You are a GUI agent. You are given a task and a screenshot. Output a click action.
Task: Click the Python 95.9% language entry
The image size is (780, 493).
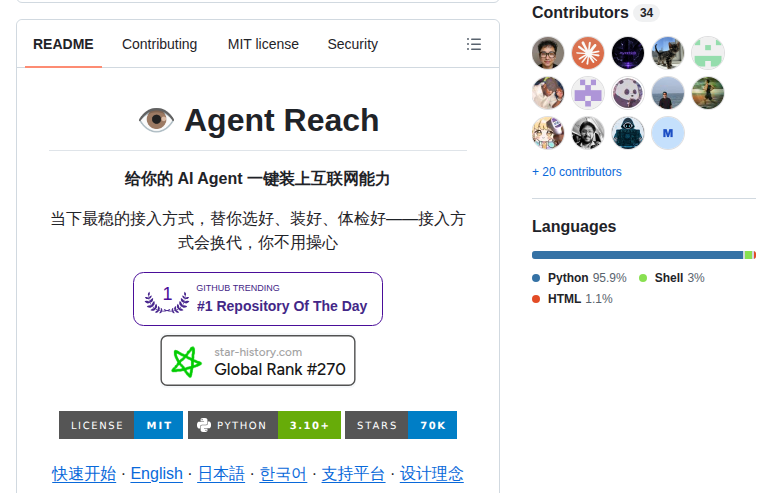coord(580,278)
